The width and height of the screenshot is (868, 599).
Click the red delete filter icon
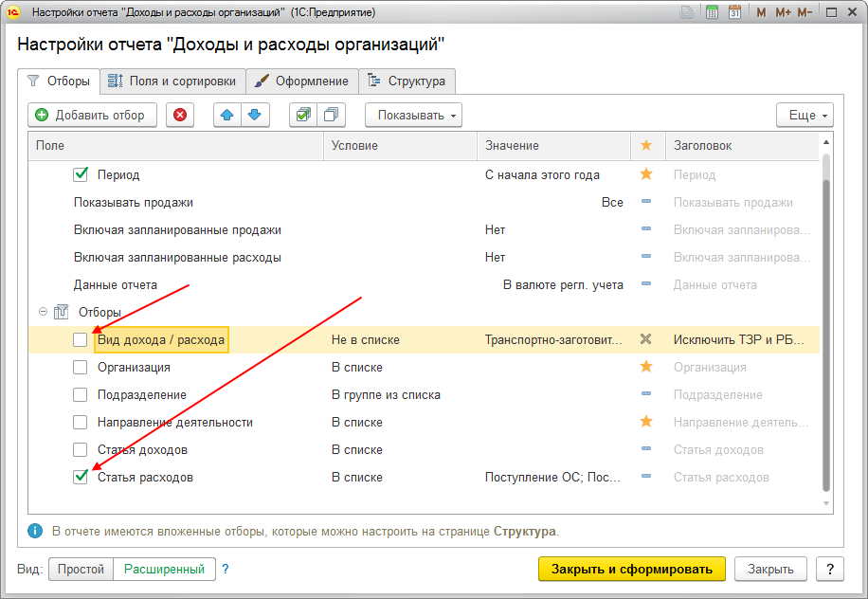pos(180,115)
